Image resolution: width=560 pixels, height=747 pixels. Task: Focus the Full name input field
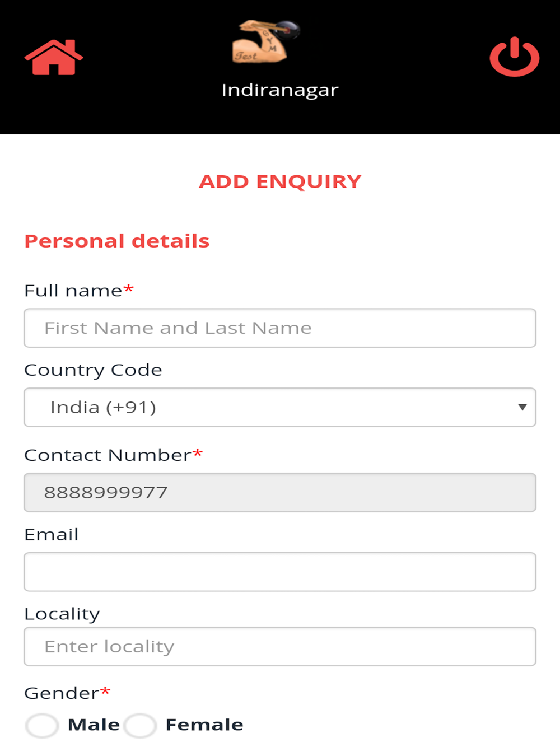coord(280,328)
